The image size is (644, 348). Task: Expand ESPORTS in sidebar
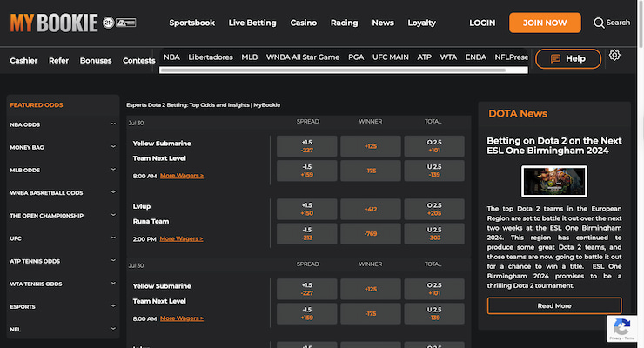coord(63,306)
